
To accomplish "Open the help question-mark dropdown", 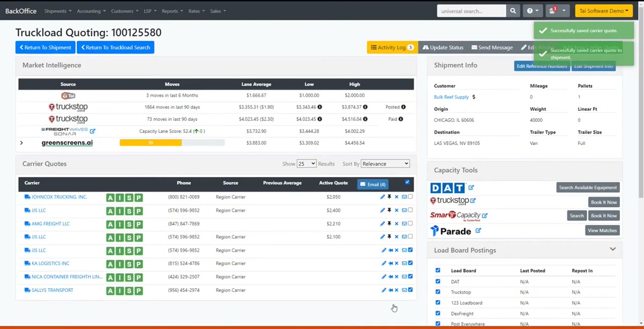I will [532, 11].
